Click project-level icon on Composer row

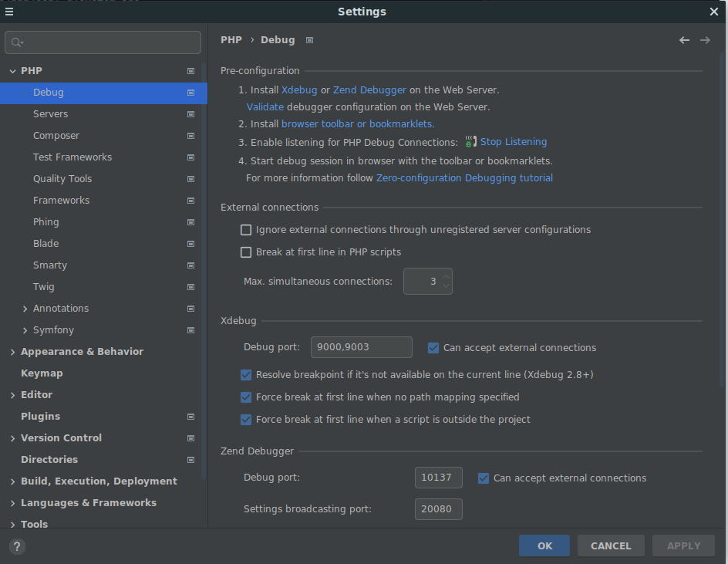point(190,136)
